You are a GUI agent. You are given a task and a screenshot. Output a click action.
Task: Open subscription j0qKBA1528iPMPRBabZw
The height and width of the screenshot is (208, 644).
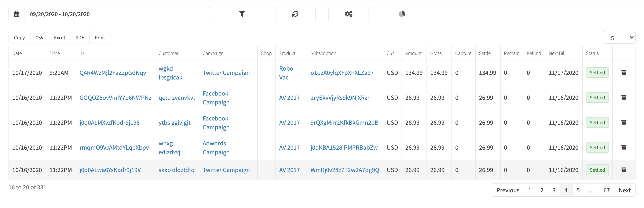point(344,148)
